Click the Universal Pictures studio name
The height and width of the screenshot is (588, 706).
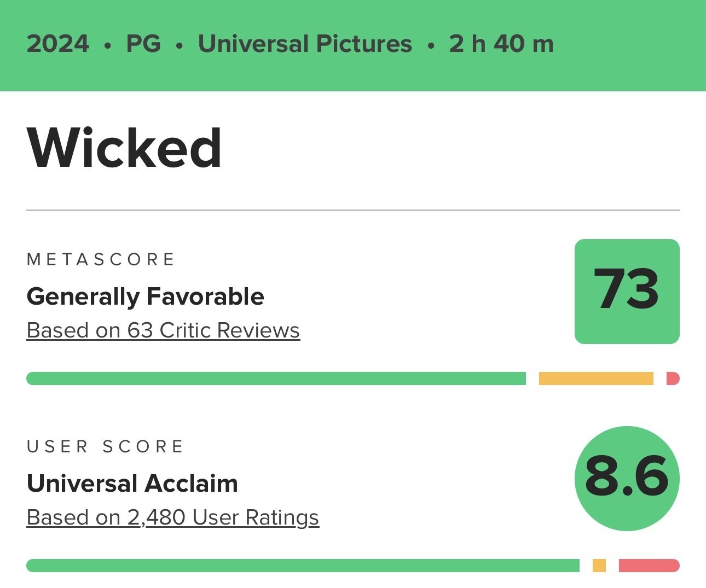[305, 44]
